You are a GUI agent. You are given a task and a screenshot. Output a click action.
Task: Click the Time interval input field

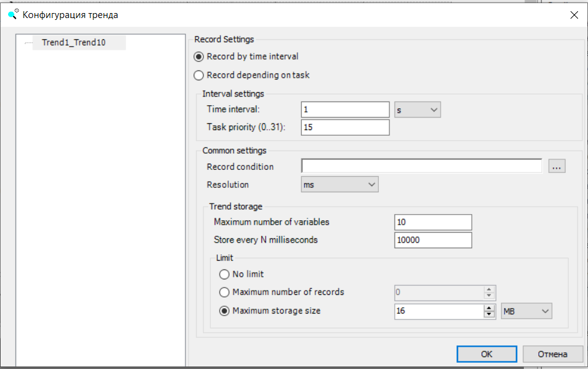tap(345, 110)
